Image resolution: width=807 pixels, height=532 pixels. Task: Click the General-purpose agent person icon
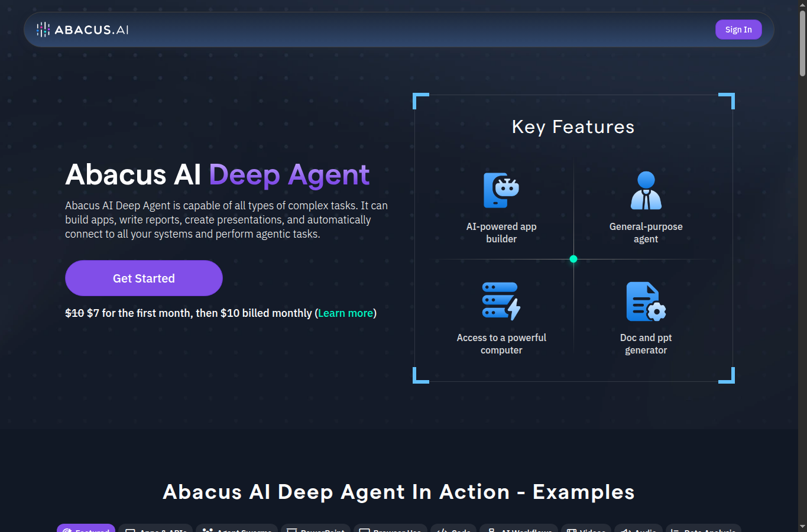tap(646, 190)
